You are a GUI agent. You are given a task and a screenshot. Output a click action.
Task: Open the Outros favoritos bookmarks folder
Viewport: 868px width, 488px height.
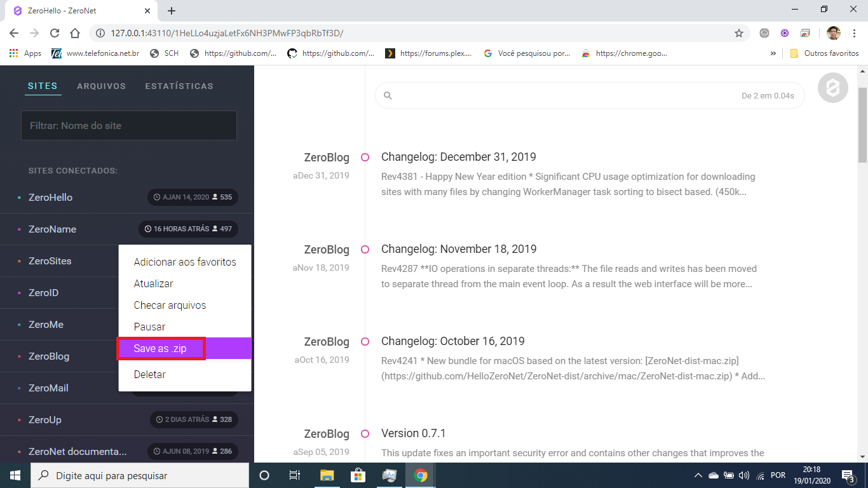coord(824,53)
